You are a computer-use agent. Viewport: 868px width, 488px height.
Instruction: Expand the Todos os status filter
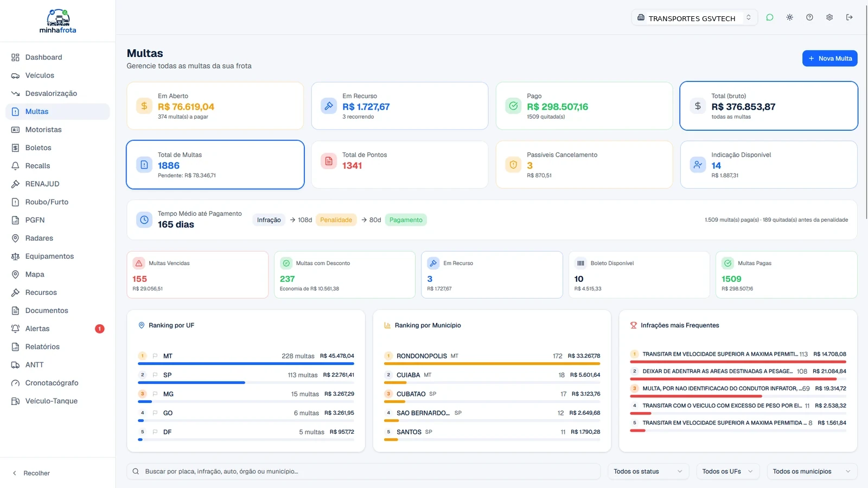[648, 471]
